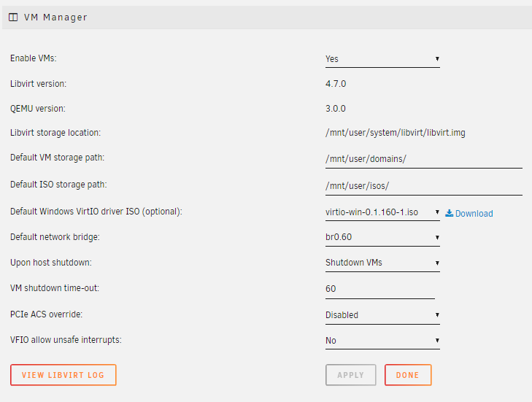Click the 'Default VM storage path:' label
Viewport: 532px width, 402px height.
pyautogui.click(x=58, y=158)
